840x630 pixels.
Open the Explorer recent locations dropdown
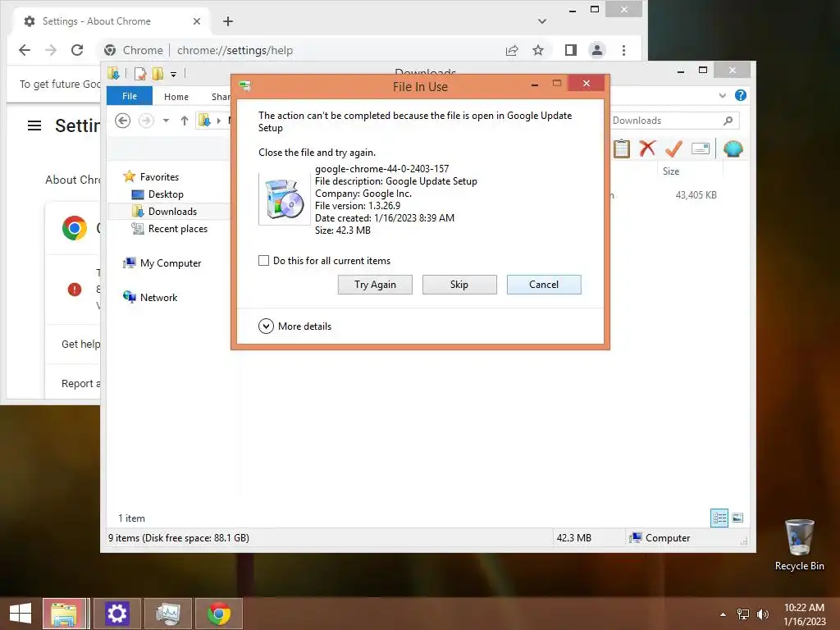(166, 121)
